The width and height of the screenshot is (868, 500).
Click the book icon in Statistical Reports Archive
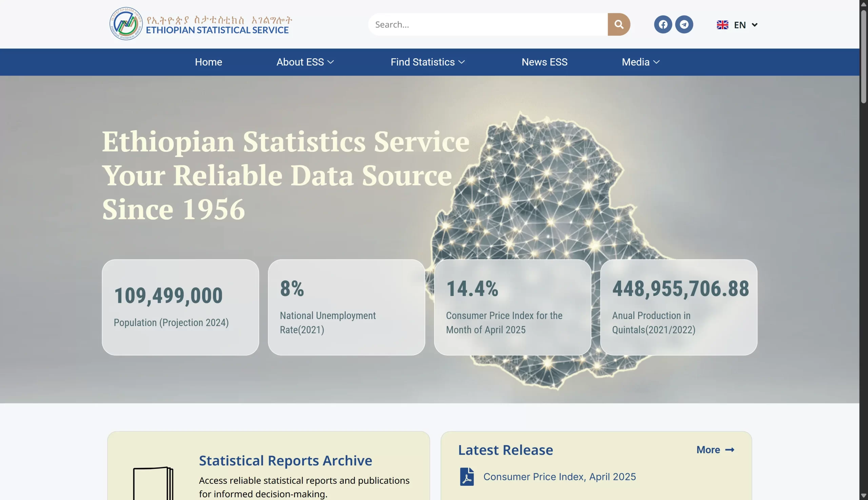coord(153,483)
